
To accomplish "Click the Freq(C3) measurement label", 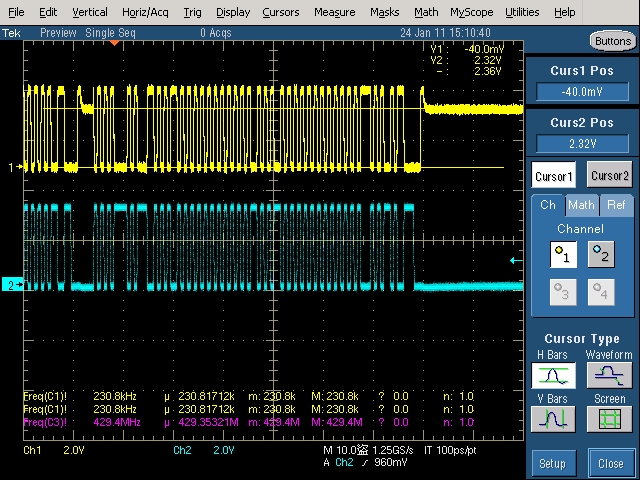I will click(x=45, y=422).
